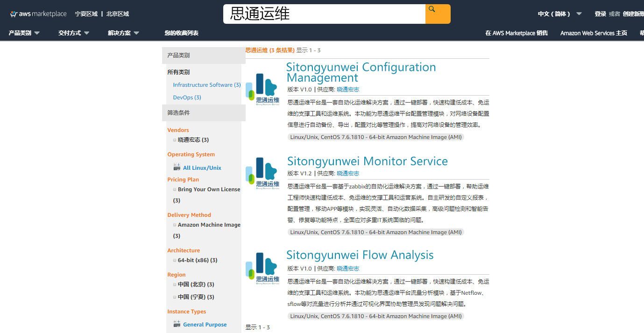Image resolution: width=644 pixels, height=333 pixels.
Task: Click the orange search magnifier button
Action: coord(438,14)
